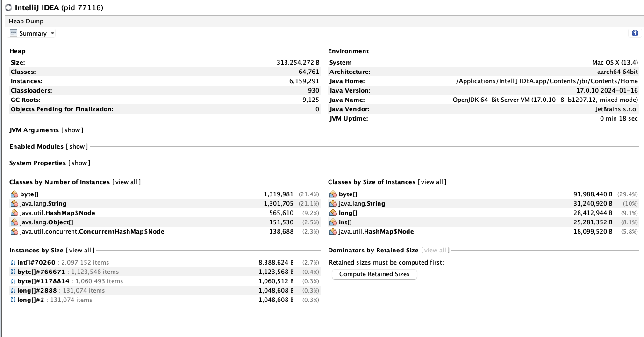View all Classes by Number of Instances
This screenshot has width=644, height=337.
126,182
